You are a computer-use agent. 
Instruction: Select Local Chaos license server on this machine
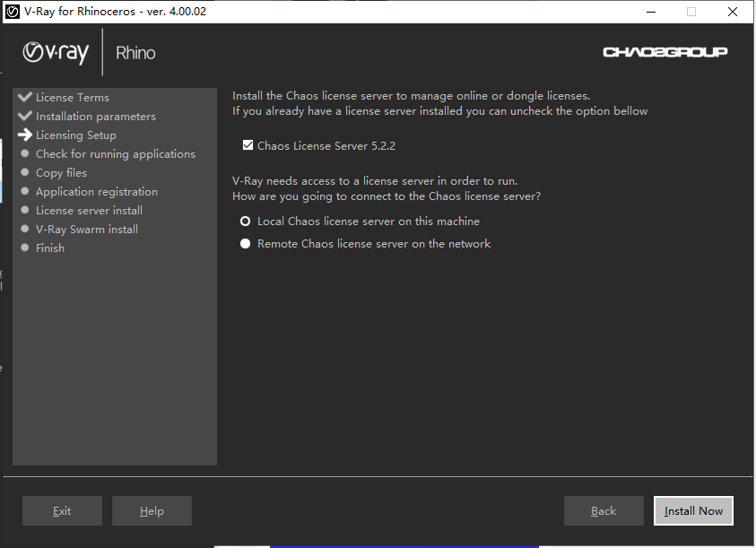click(246, 222)
